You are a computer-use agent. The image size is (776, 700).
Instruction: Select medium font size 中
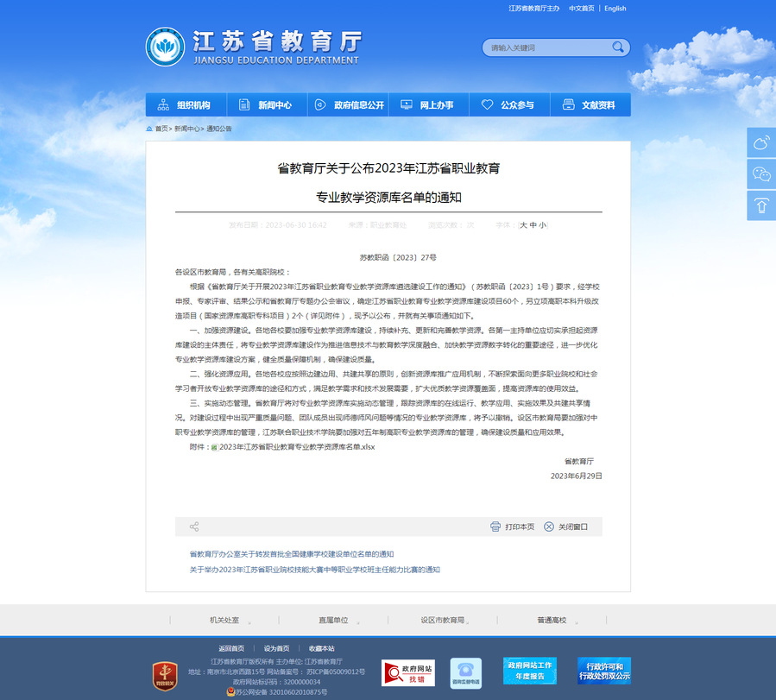pyautogui.click(x=533, y=225)
